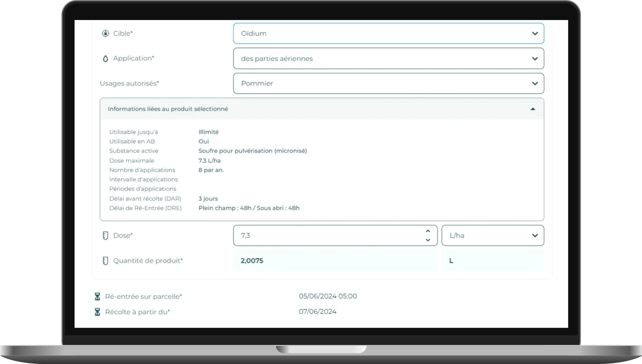642x364 pixels.
Task: Click the hourglass icon beside Récolte à partir du
Action: point(97,312)
